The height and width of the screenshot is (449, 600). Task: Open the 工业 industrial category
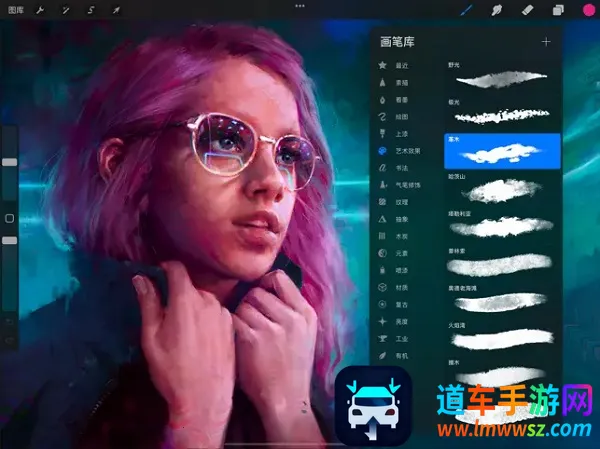coord(393,339)
